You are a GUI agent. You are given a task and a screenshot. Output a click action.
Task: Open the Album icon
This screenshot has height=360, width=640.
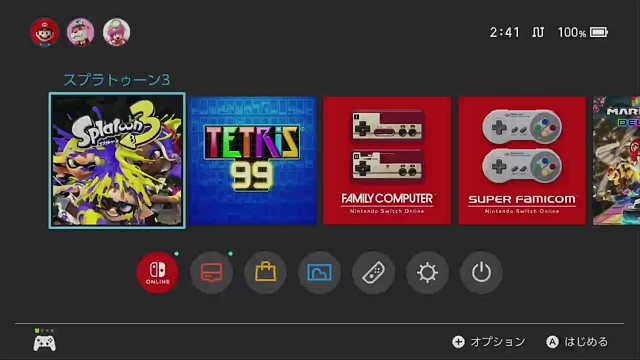[x=319, y=272]
